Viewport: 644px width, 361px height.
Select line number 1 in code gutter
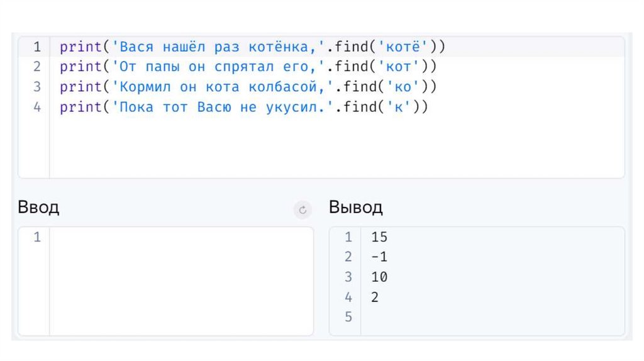[x=36, y=47]
